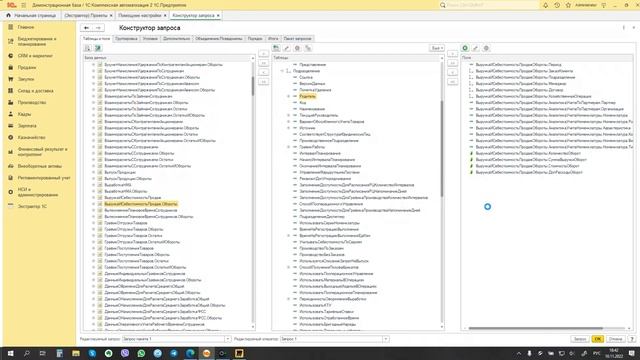Open Регламентированный учет section
The width and height of the screenshot is (640, 360).
[44, 178]
